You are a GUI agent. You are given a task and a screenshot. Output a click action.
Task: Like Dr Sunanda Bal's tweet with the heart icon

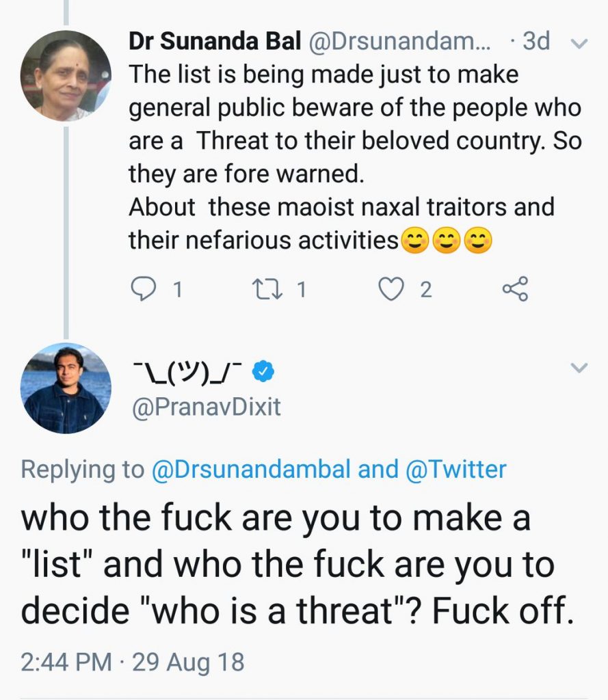coord(391,290)
